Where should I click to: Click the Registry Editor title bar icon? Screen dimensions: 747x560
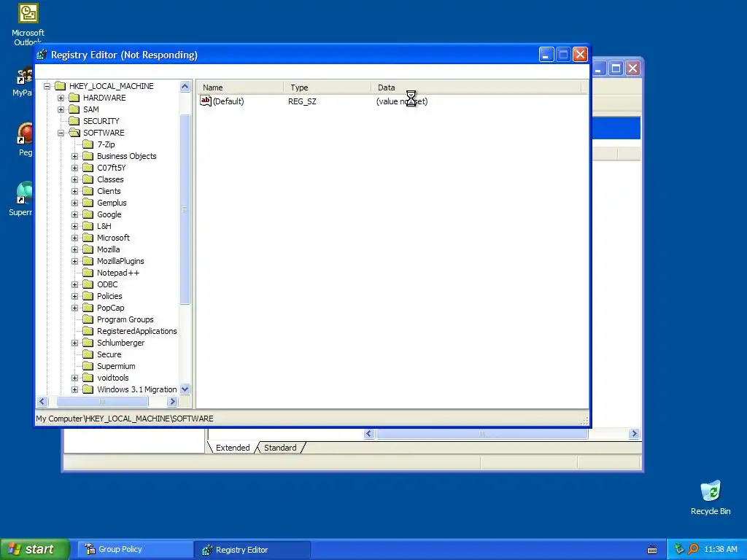pos(42,55)
